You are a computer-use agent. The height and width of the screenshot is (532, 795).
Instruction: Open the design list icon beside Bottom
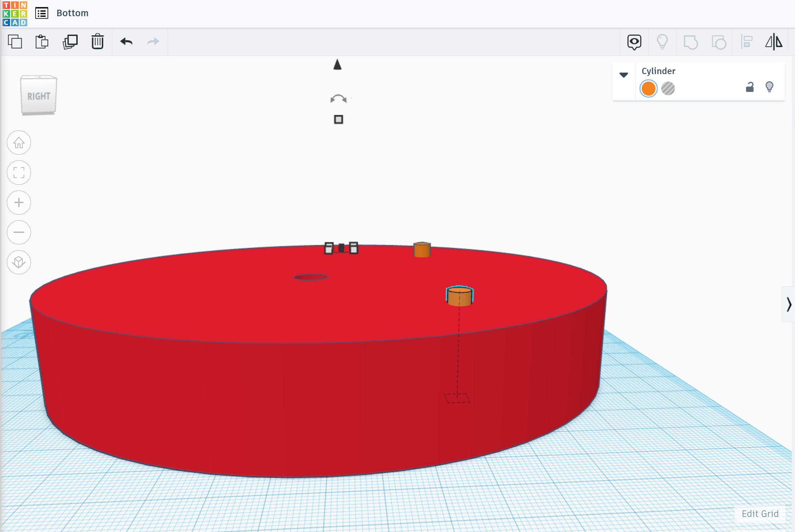click(42, 13)
